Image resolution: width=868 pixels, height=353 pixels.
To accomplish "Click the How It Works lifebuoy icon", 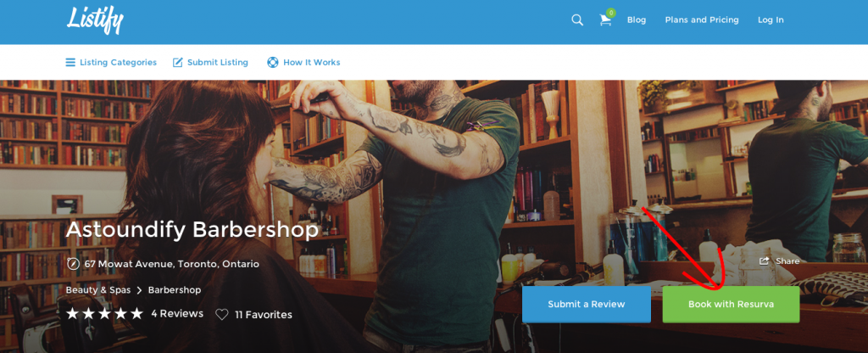I will click(x=272, y=63).
